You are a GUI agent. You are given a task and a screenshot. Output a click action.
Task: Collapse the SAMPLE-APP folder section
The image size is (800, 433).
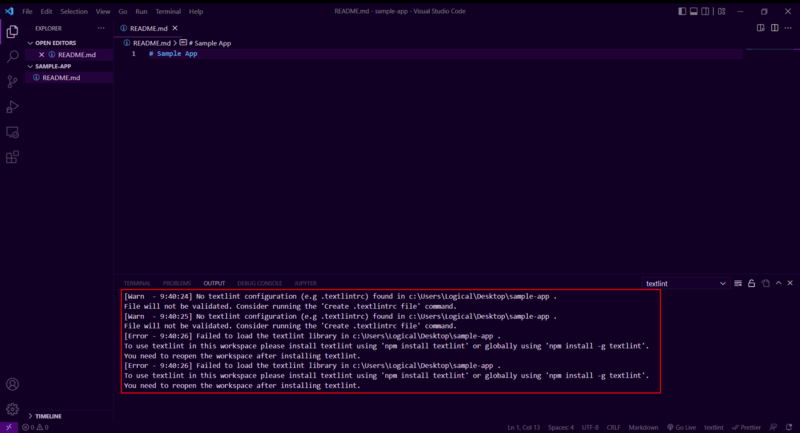[x=31, y=66]
